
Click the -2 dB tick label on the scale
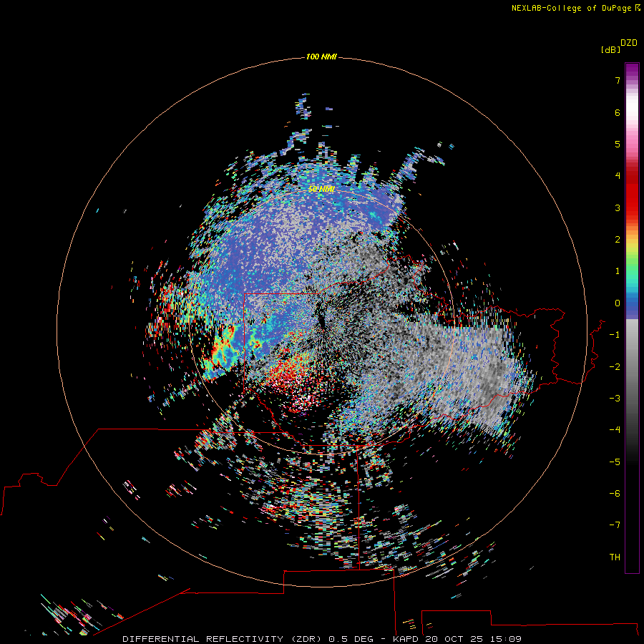click(x=615, y=367)
